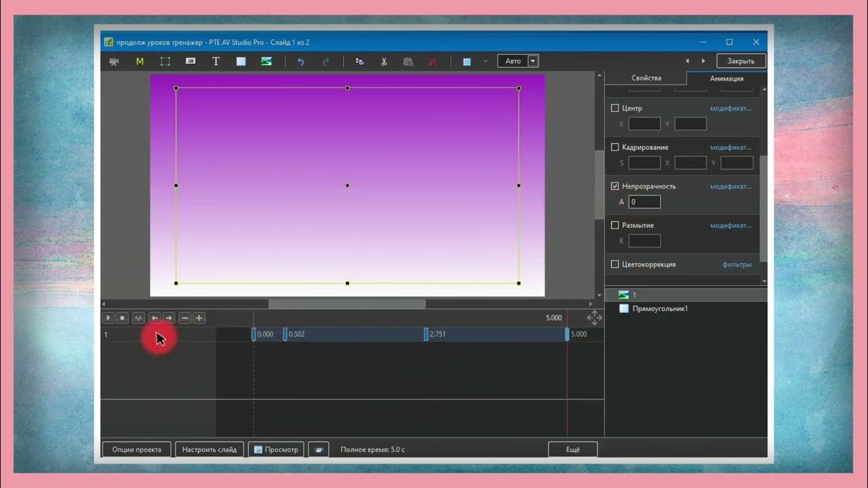Click the yellow M mask icon
868x488 pixels.
pyautogui.click(x=140, y=61)
